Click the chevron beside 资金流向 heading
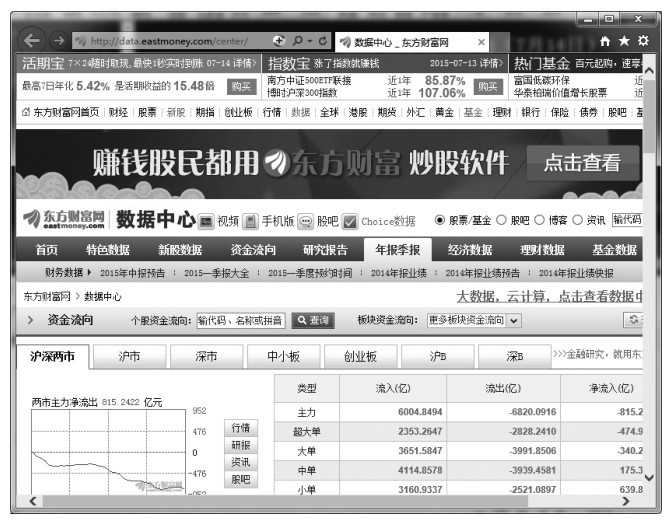672x523 pixels. pyautogui.click(x=30, y=320)
